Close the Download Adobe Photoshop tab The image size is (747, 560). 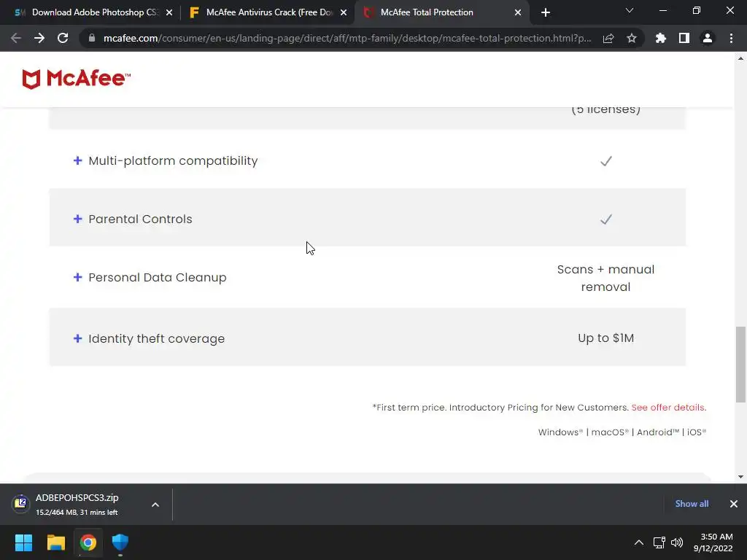(169, 12)
